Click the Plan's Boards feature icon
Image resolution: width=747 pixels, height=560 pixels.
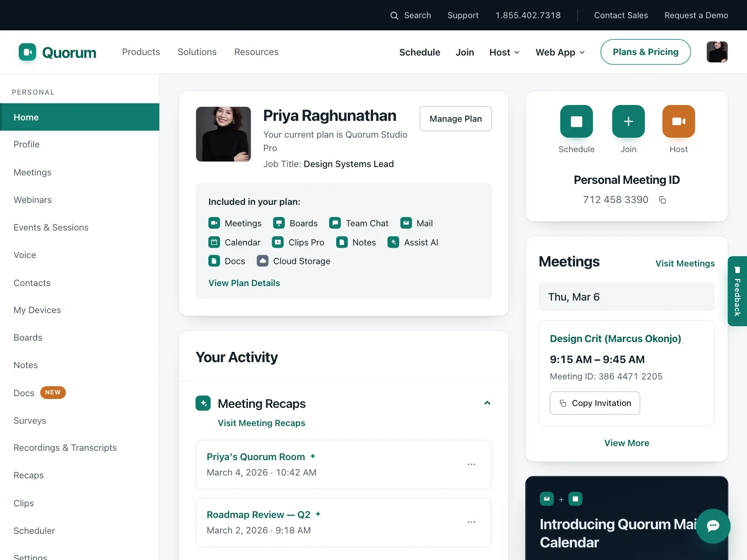(x=279, y=223)
